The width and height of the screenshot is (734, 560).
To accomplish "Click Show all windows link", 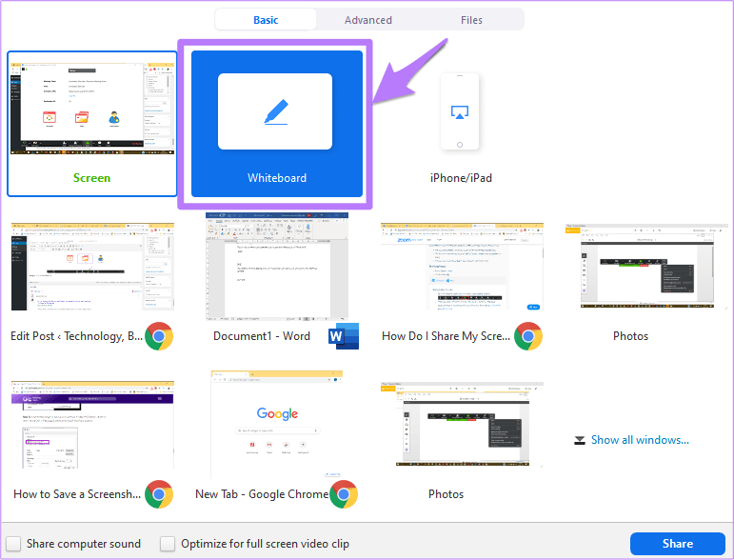I will click(x=640, y=440).
